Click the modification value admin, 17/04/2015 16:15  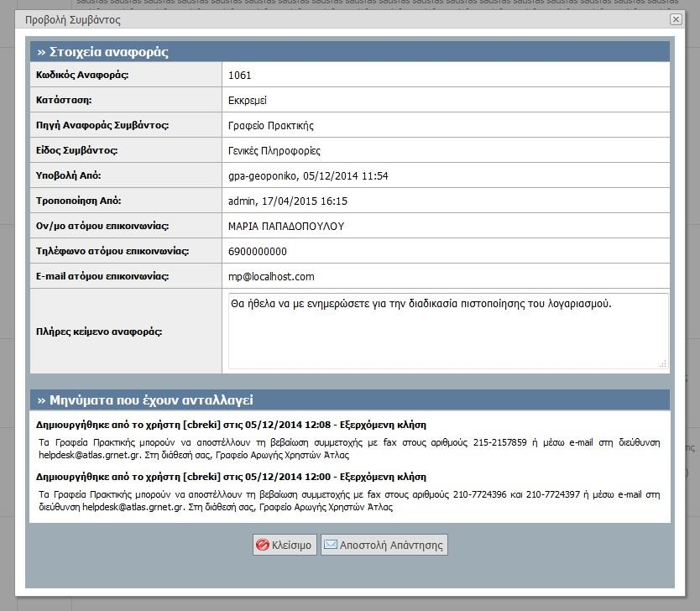[288, 201]
